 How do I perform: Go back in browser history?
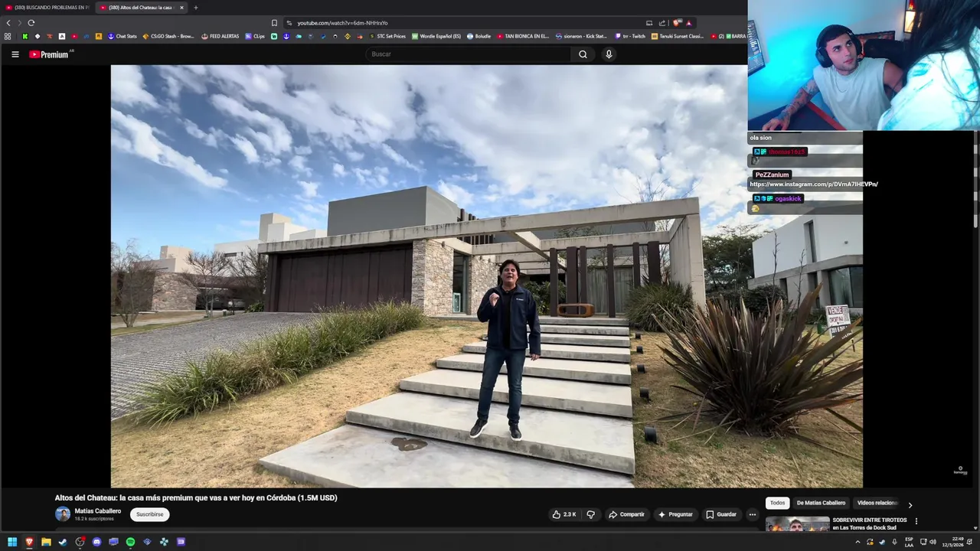[x=8, y=23]
